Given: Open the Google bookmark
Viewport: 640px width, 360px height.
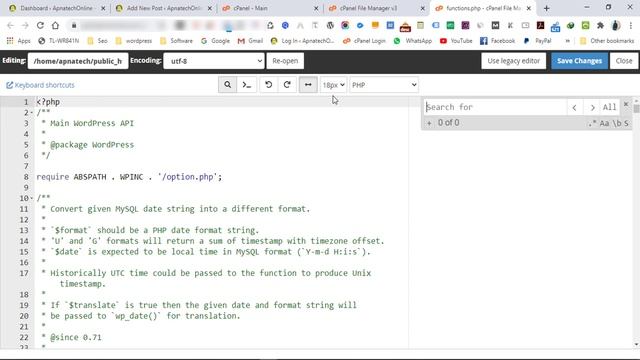Looking at the screenshot, I should (x=215, y=41).
